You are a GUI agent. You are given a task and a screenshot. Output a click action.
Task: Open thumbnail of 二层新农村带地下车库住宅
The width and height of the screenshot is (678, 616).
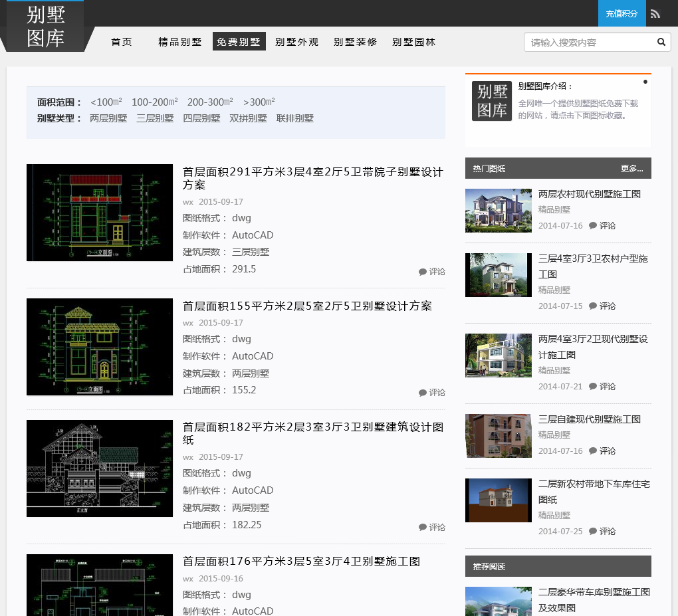click(x=498, y=500)
